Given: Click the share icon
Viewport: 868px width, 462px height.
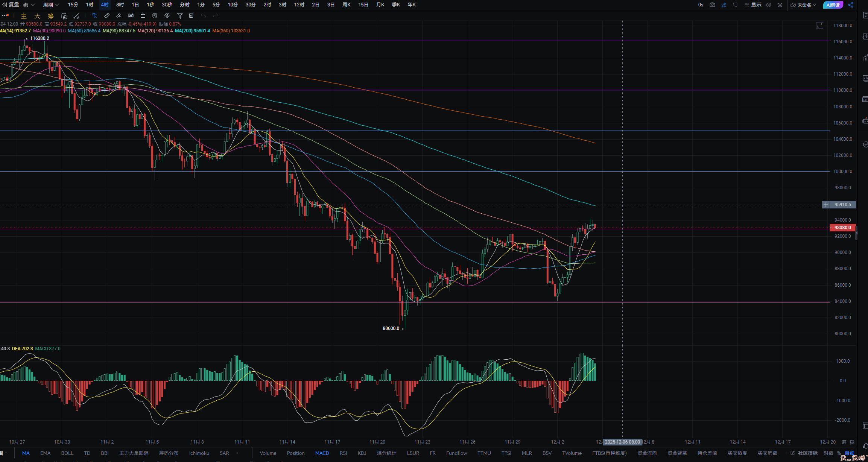Looking at the screenshot, I should tap(850, 5).
